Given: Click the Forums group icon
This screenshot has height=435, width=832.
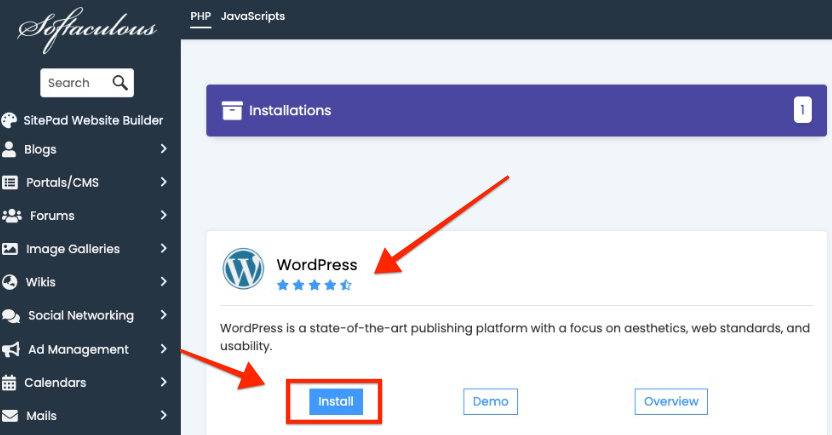Looking at the screenshot, I should point(12,215).
